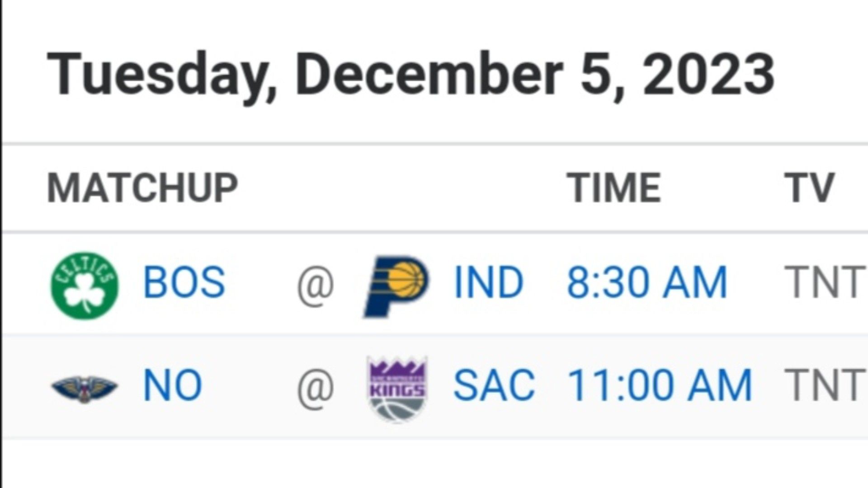Open the BOS team link
This screenshot has height=488, width=868.
coord(184,282)
